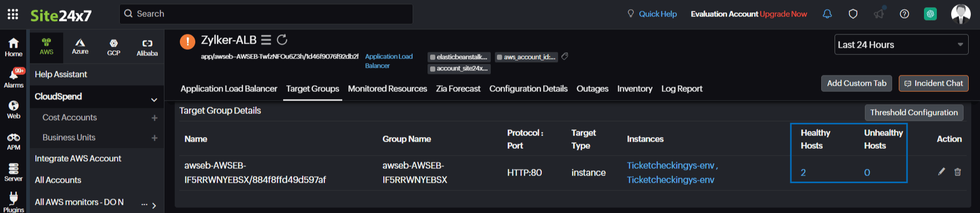
Task: Open the apps grid launcher icon
Action: tap(13, 14)
